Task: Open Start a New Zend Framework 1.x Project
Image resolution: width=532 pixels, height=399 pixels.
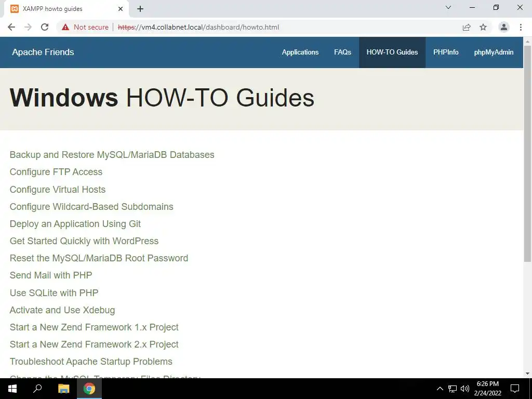Action: tap(94, 327)
